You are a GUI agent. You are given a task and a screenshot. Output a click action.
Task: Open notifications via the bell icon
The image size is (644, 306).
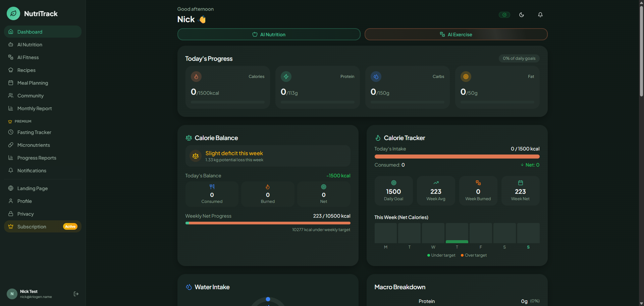(x=540, y=15)
